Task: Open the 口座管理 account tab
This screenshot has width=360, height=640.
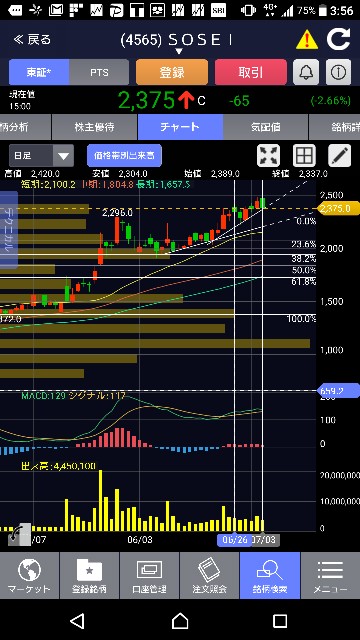Action: point(149,576)
